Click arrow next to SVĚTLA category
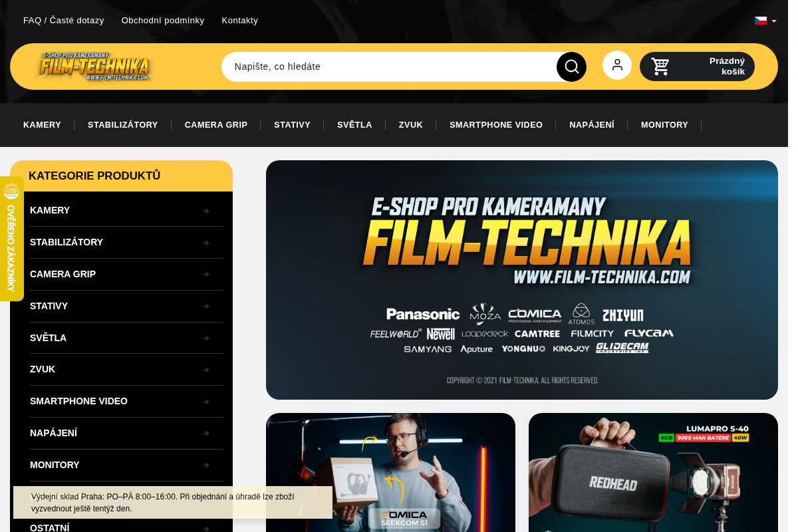The width and height of the screenshot is (798, 532). [206, 338]
